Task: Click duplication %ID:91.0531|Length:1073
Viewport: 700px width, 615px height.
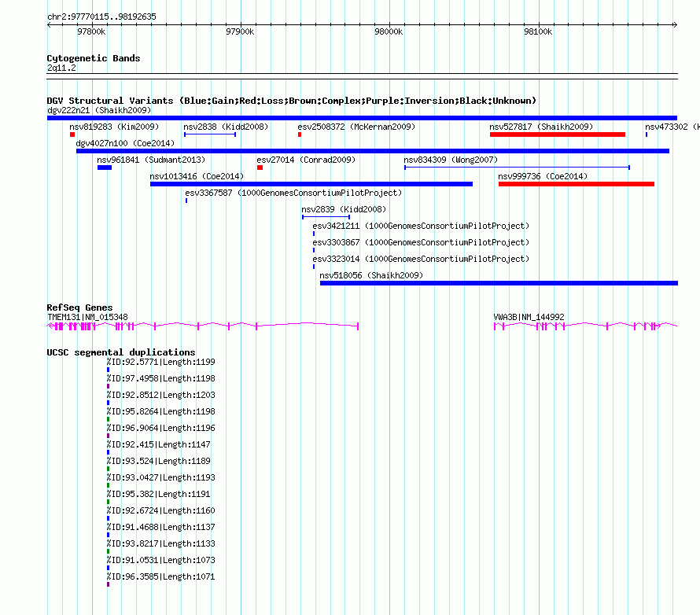Action: click(160, 560)
